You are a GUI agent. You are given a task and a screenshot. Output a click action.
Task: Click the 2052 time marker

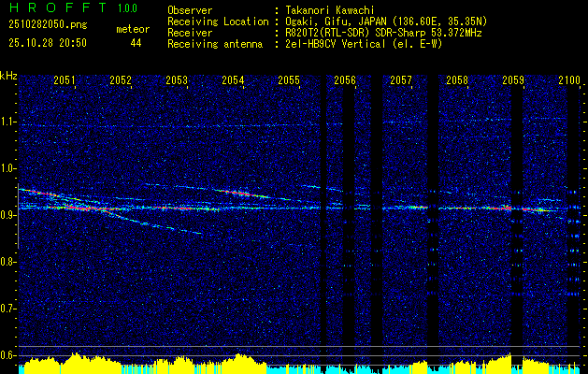(x=121, y=79)
